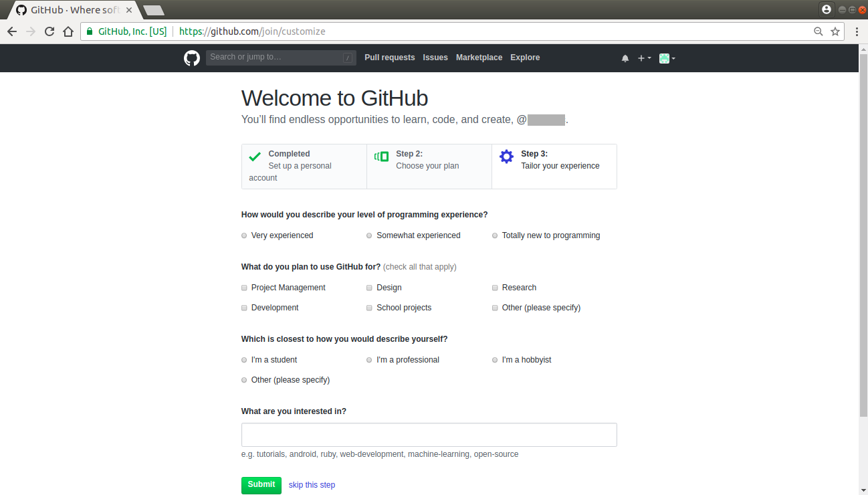Open Chrome's three-dot menu

(857, 31)
